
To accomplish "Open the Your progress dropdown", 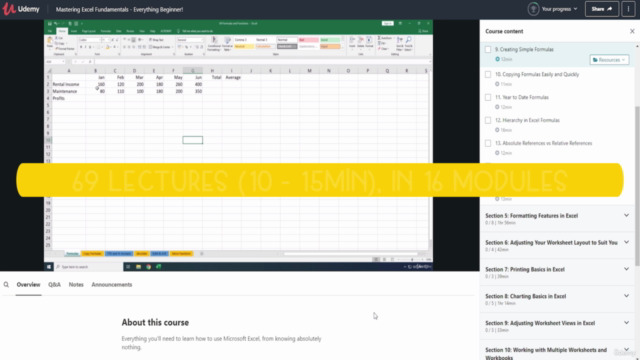I will click(559, 9).
